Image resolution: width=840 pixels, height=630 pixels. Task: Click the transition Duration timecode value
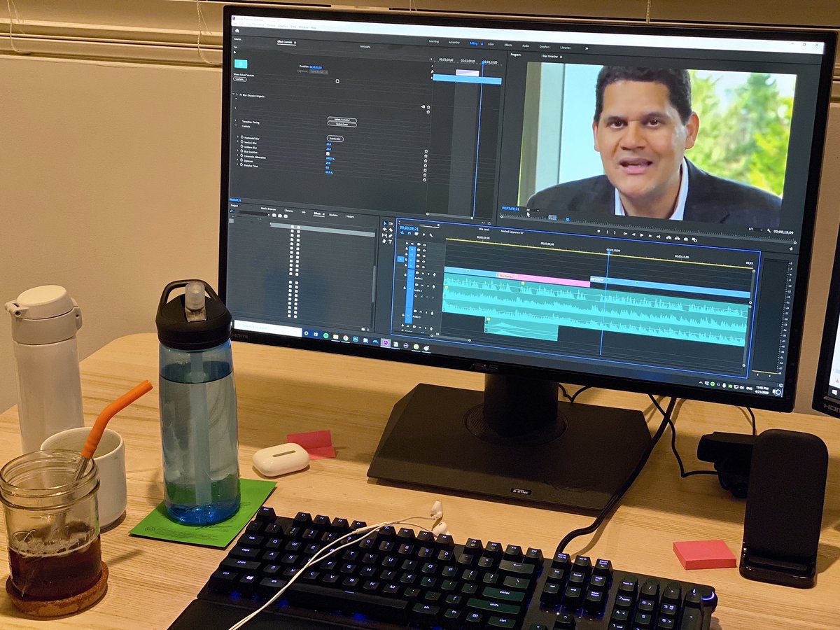point(316,67)
